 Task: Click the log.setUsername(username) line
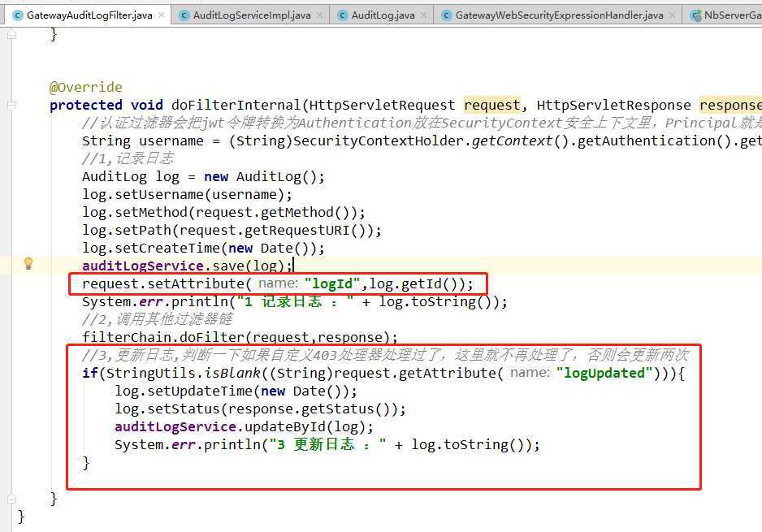point(187,194)
